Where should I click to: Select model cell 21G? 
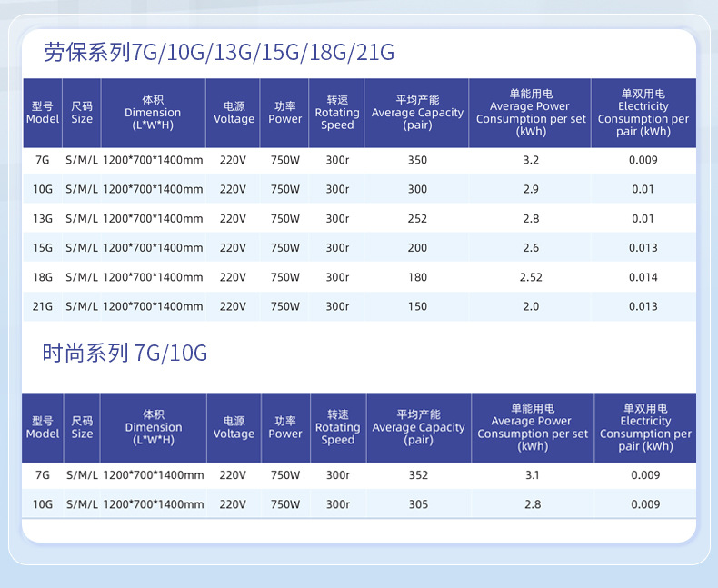43,307
